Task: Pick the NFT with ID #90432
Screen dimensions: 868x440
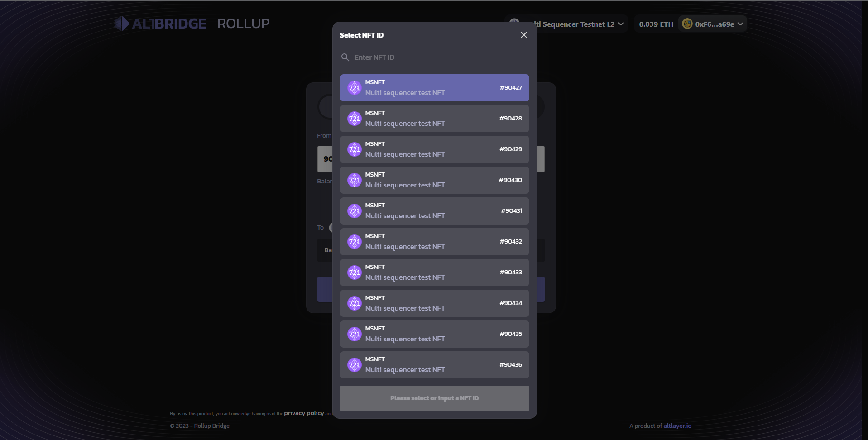Action: pyautogui.click(x=435, y=242)
